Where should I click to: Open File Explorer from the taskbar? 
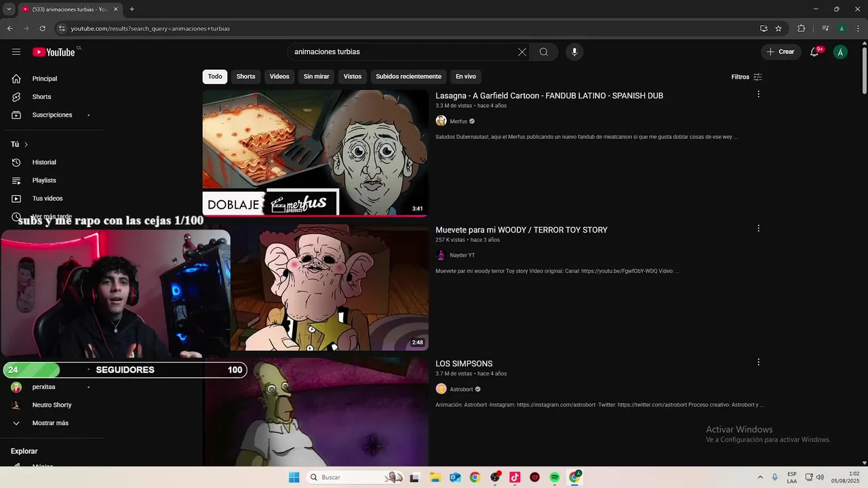click(x=435, y=477)
